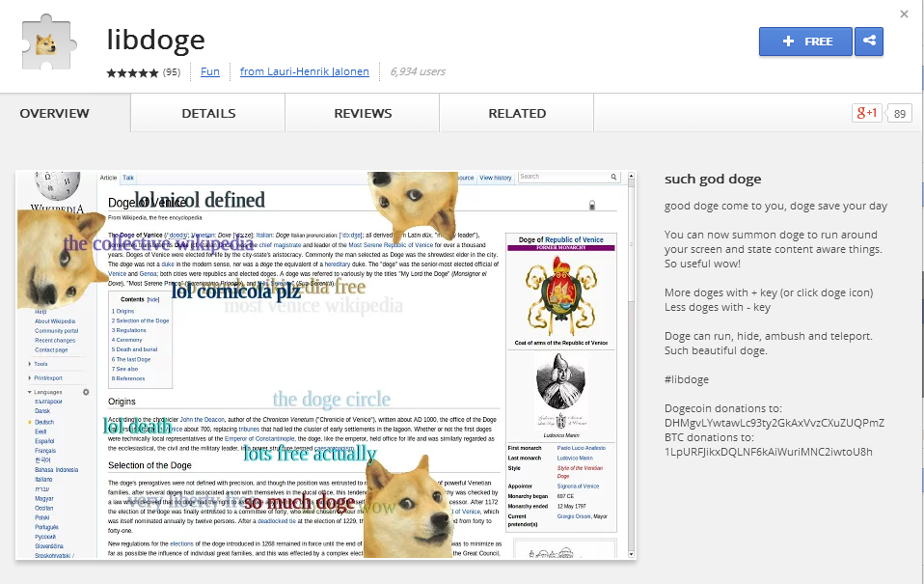Click the Talk tab in the screenshot
This screenshot has height=584, width=924.
[128, 178]
